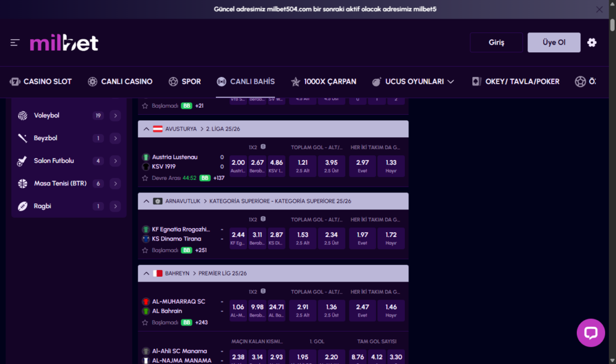Open 1000X ÇARPAN menu
The width and height of the screenshot is (616, 364).
click(323, 82)
